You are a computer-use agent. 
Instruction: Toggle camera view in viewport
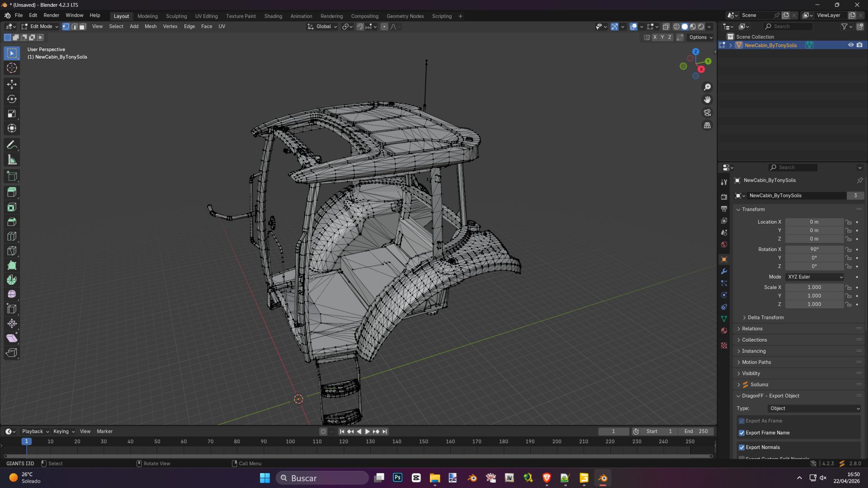707,113
